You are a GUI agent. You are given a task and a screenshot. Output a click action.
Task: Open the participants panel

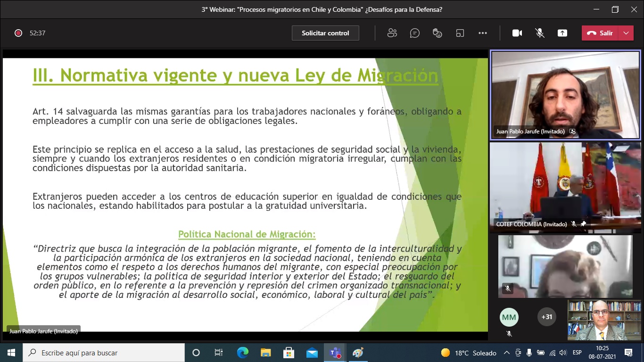[x=392, y=33]
